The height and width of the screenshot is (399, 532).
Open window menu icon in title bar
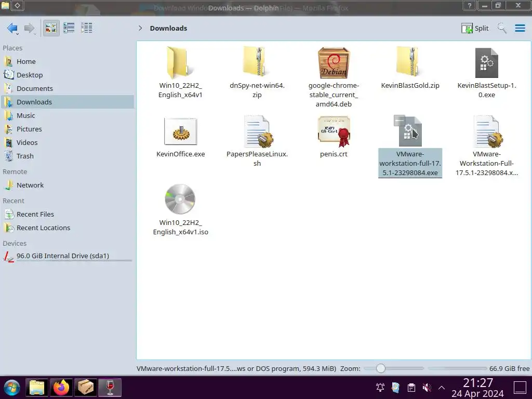[5, 5]
